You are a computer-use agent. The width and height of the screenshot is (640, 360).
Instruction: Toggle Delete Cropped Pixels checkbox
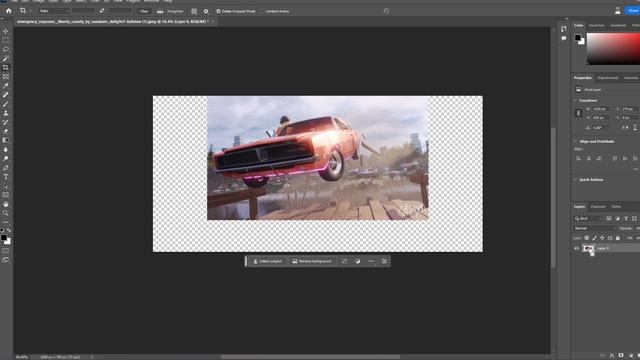point(218,11)
